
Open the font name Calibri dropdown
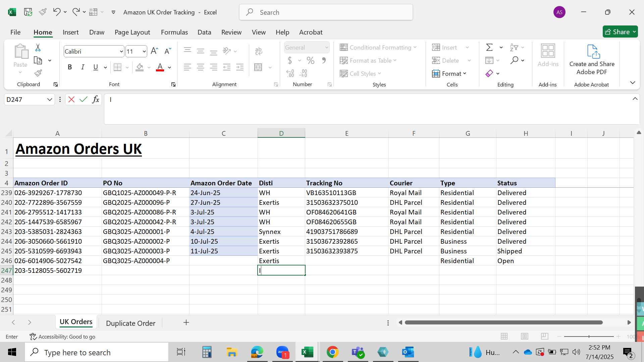click(x=121, y=52)
